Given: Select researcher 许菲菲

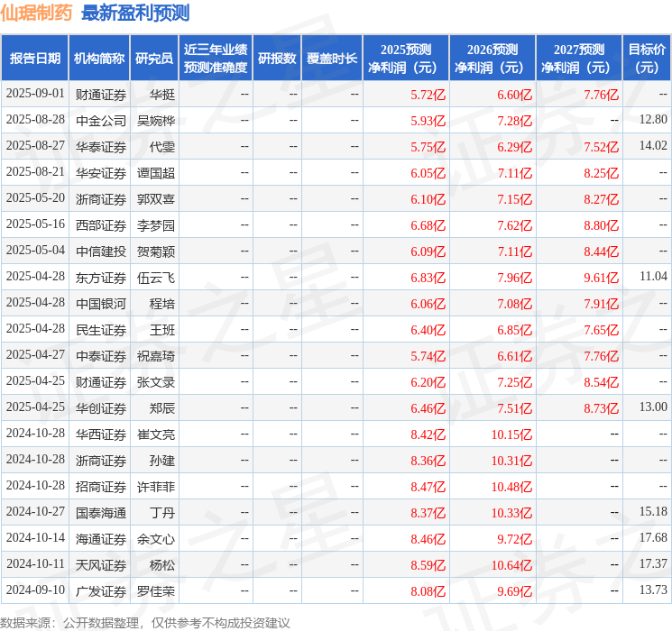Looking at the screenshot, I should tap(155, 486).
